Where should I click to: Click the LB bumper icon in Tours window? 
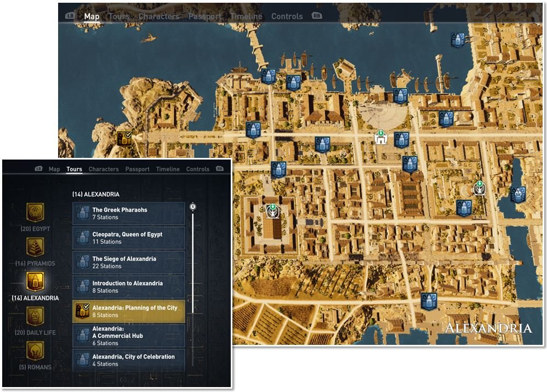(x=39, y=169)
